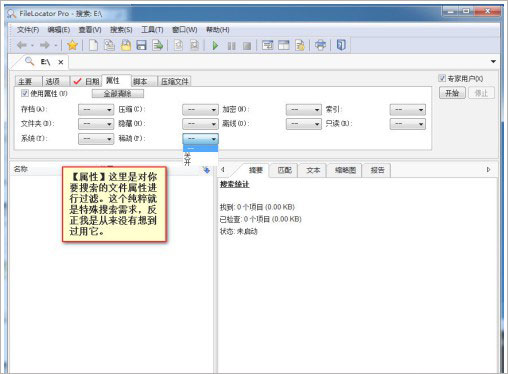Stop search with the square stop icon
The width and height of the screenshot is (508, 374).
(247, 46)
